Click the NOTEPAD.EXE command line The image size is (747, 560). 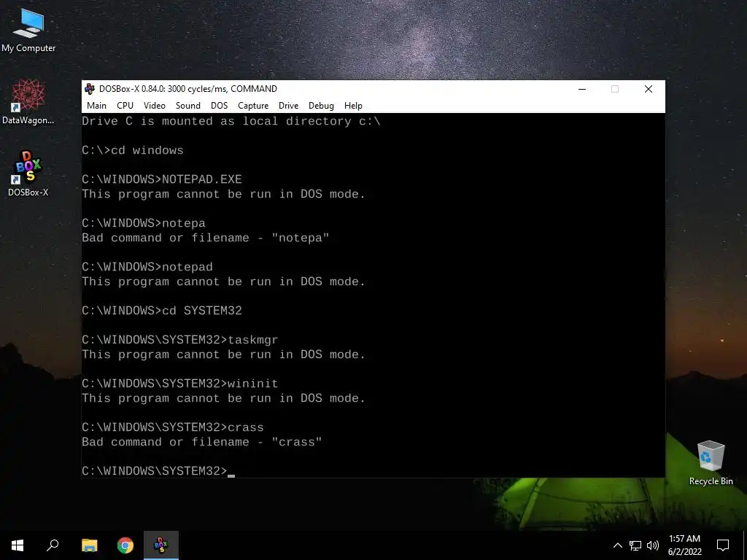(x=162, y=179)
